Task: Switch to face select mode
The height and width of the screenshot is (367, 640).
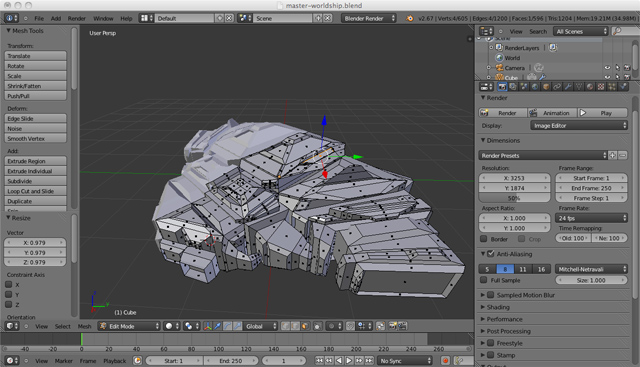Action: [x=305, y=326]
